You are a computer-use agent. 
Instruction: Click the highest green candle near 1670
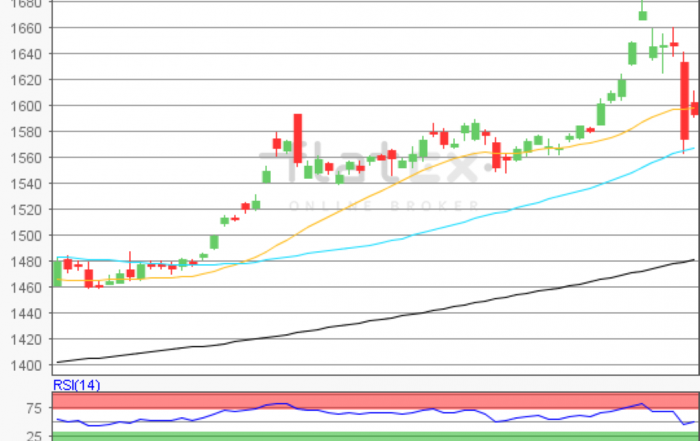coord(642,15)
